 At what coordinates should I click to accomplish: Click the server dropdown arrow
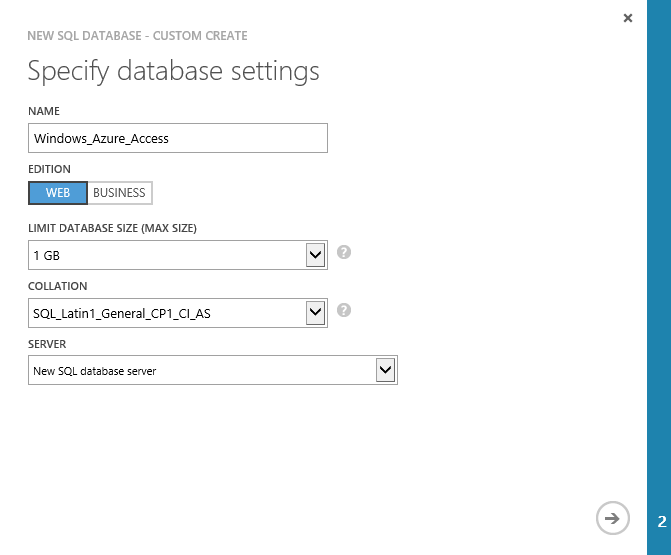tap(385, 371)
